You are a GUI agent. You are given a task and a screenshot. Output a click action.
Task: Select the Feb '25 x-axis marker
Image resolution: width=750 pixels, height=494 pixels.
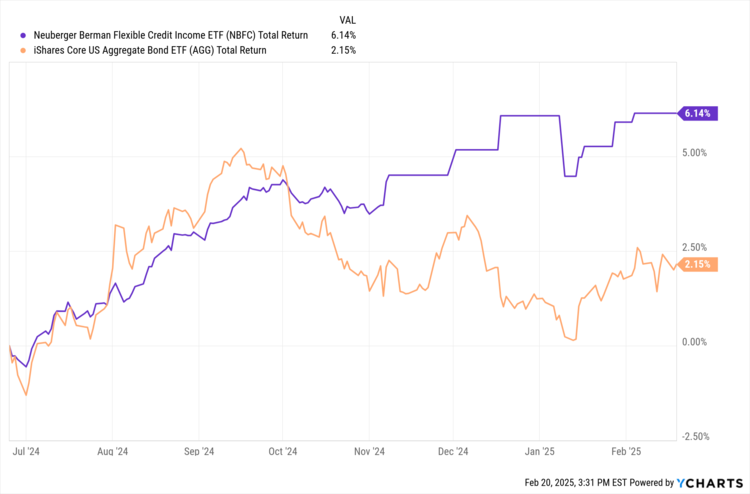click(x=626, y=451)
